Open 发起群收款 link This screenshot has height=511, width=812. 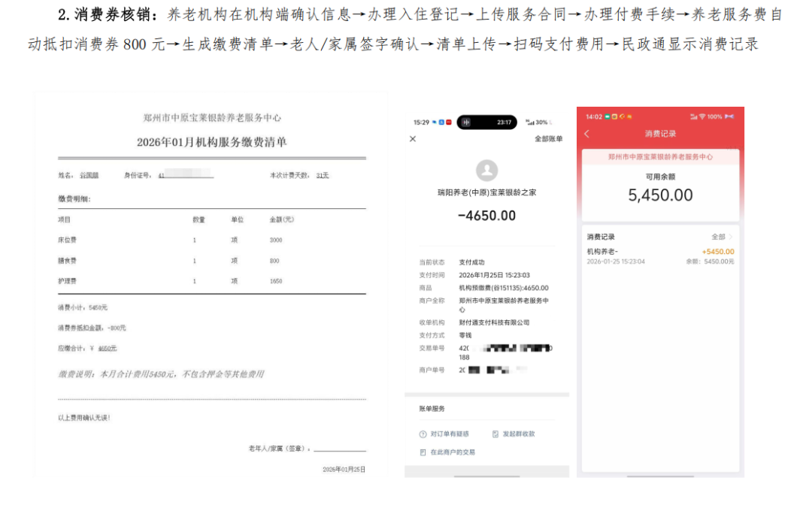pyautogui.click(x=519, y=434)
